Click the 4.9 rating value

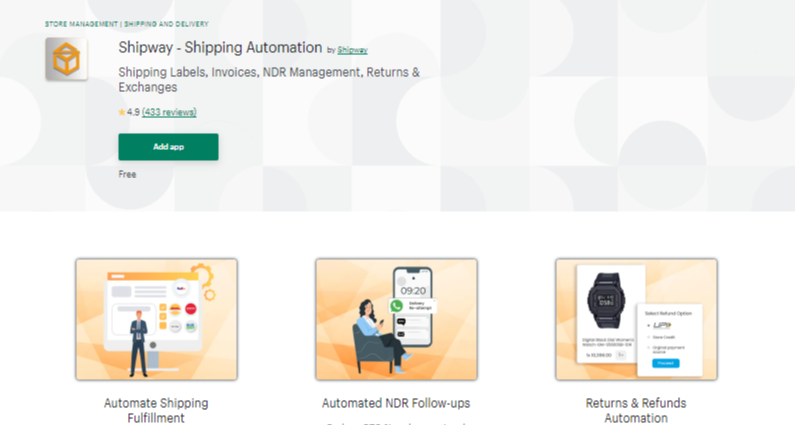133,112
